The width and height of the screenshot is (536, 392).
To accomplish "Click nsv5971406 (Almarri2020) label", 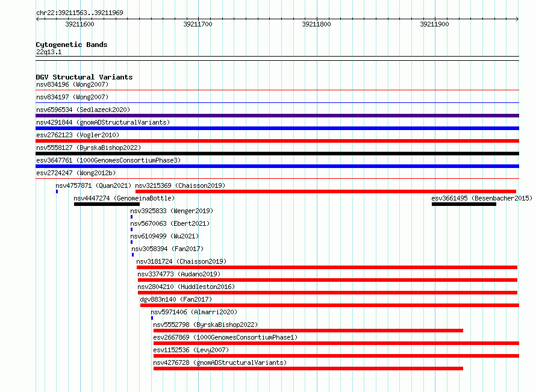I will pyautogui.click(x=194, y=312).
